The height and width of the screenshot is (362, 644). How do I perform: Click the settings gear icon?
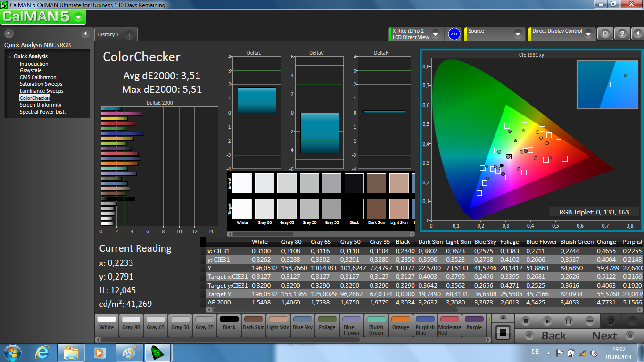click(605, 34)
